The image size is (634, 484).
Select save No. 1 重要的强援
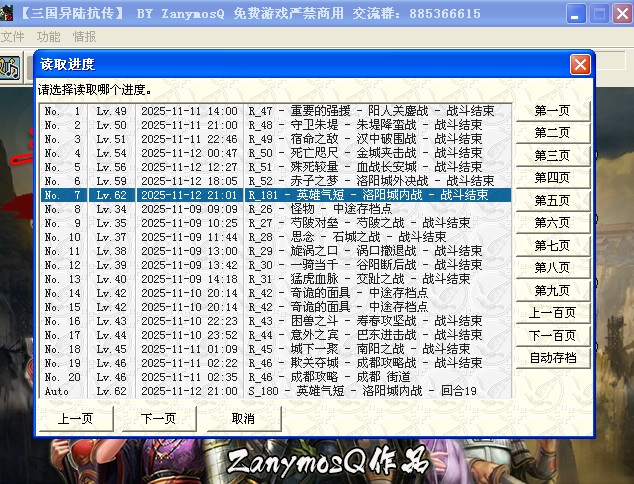[276, 111]
